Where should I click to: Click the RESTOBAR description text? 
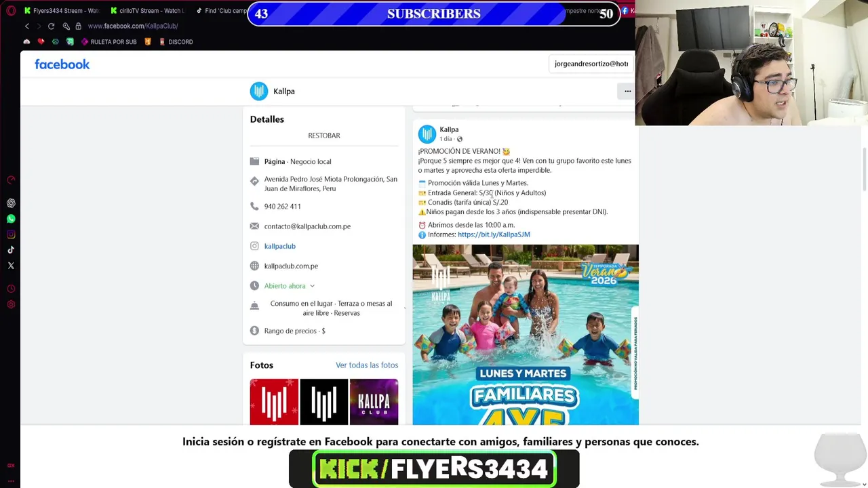pyautogui.click(x=324, y=136)
